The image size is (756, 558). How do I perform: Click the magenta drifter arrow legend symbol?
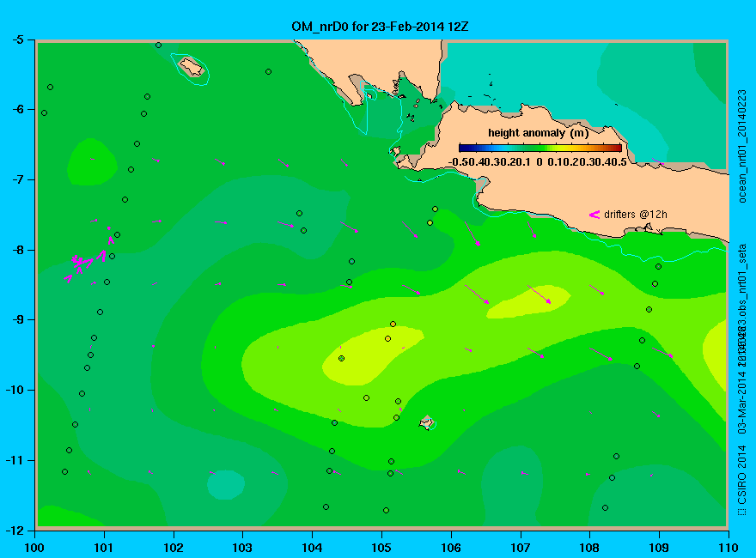594,215
